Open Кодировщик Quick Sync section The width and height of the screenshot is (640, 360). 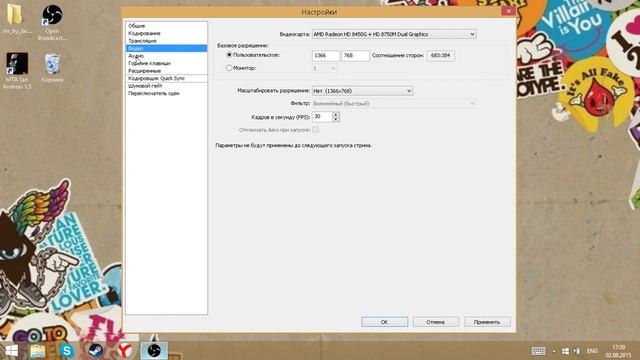157,78
